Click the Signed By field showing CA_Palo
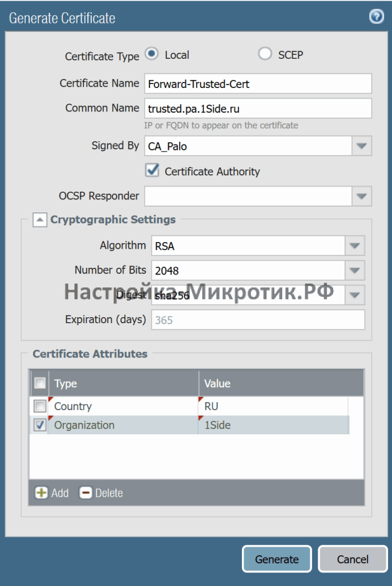This screenshot has height=586, width=392. (x=248, y=146)
